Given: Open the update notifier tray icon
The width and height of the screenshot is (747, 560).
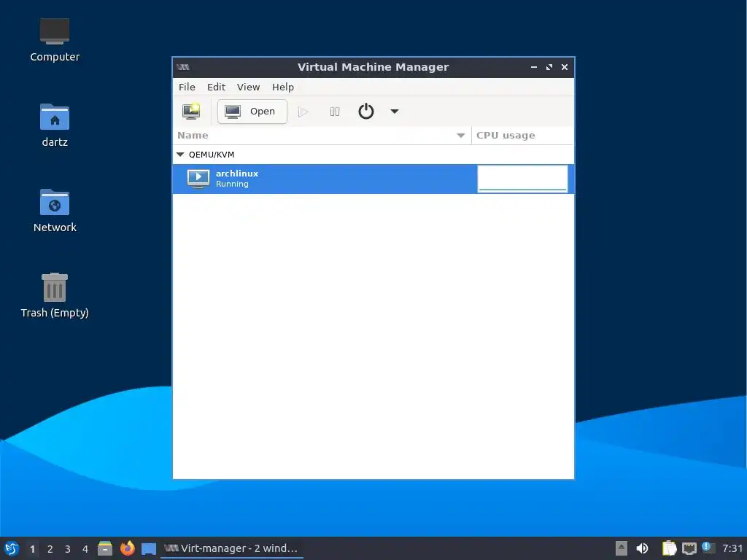Looking at the screenshot, I should 708,548.
